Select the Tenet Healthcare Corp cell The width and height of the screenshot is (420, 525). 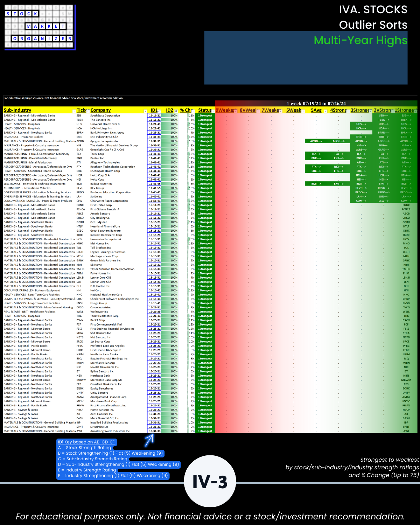pyautogui.click(x=118, y=316)
